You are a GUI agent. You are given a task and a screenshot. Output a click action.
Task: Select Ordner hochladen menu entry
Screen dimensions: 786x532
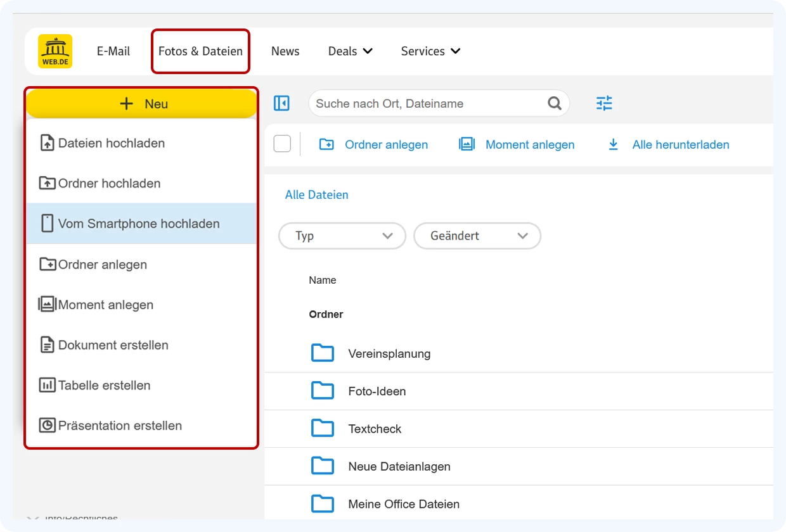pos(141,183)
